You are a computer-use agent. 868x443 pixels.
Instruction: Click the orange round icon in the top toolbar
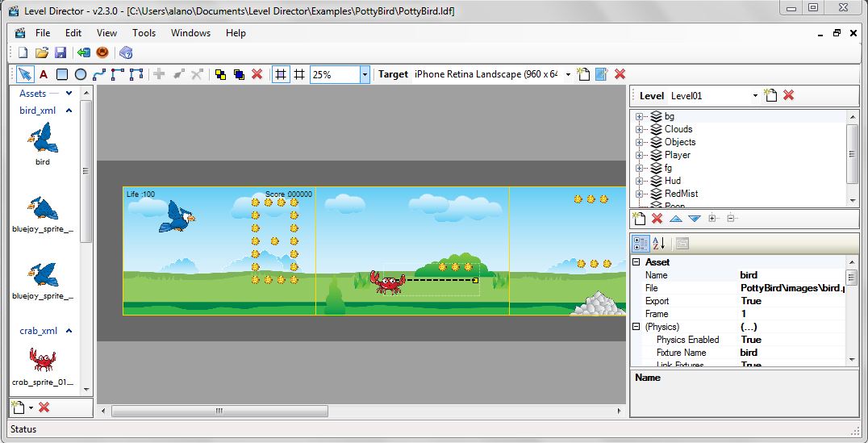[102, 52]
